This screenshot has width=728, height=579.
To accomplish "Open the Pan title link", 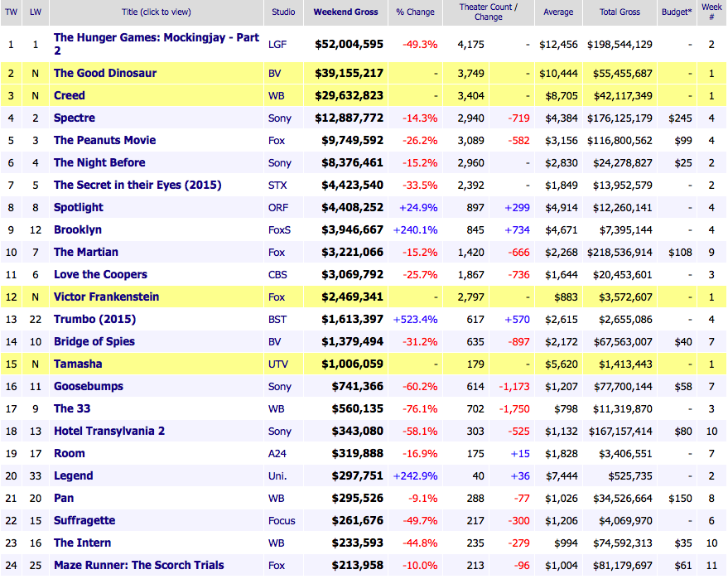I will pos(64,498).
